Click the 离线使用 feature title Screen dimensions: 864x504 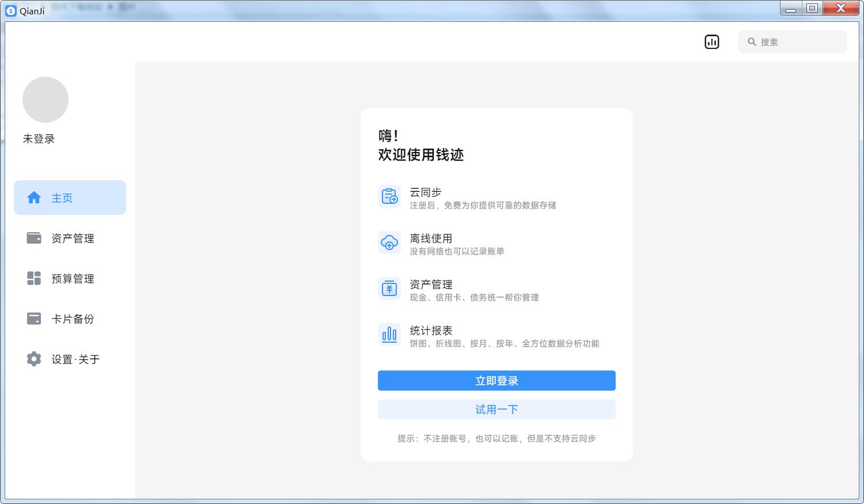431,238
